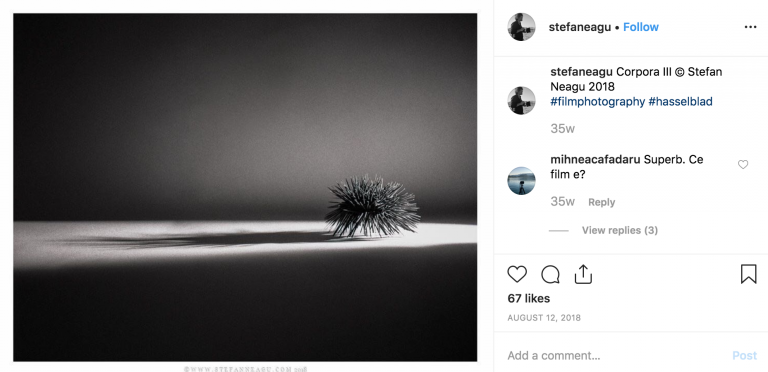Open the comment speech bubble icon

(x=550, y=274)
